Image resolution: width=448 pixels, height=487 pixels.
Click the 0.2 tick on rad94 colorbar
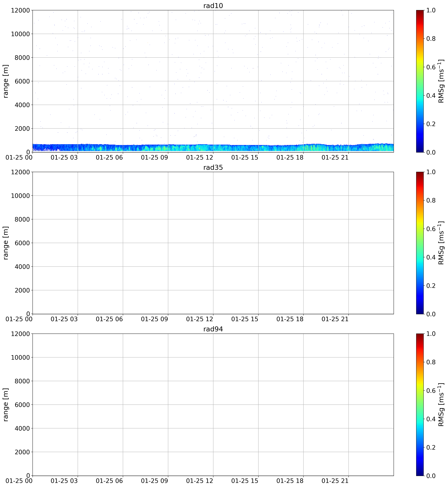(431, 447)
